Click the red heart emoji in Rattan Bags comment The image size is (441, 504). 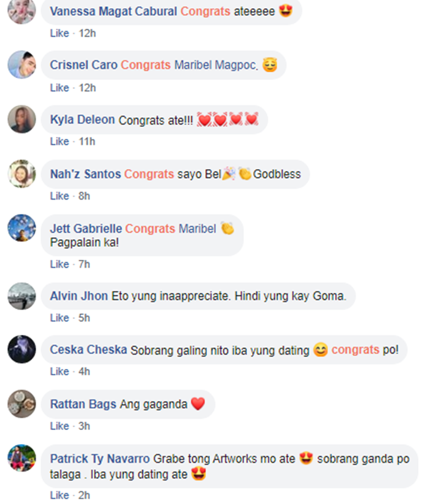pos(198,404)
